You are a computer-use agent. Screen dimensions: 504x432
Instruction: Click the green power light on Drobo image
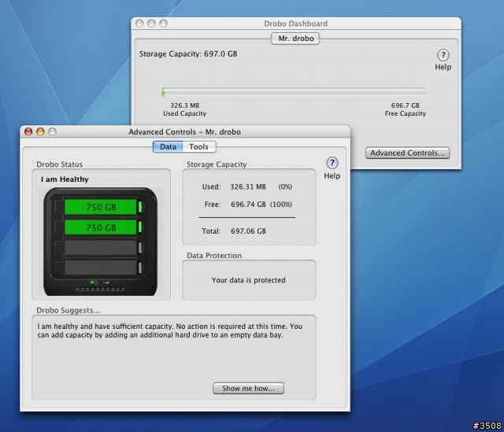(x=91, y=282)
